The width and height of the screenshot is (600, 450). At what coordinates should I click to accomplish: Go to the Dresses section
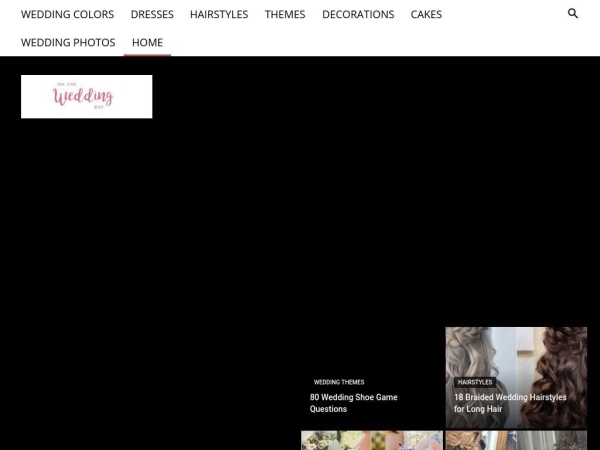click(x=152, y=14)
